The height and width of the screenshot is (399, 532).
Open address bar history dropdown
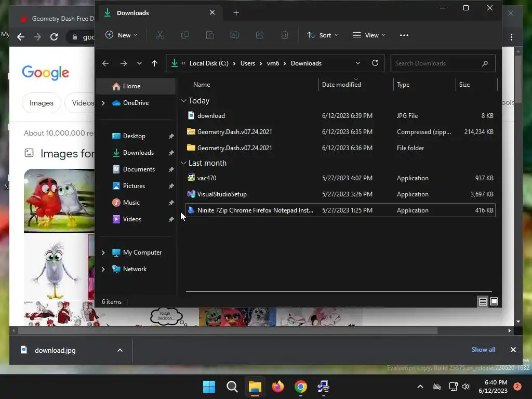[357, 63]
